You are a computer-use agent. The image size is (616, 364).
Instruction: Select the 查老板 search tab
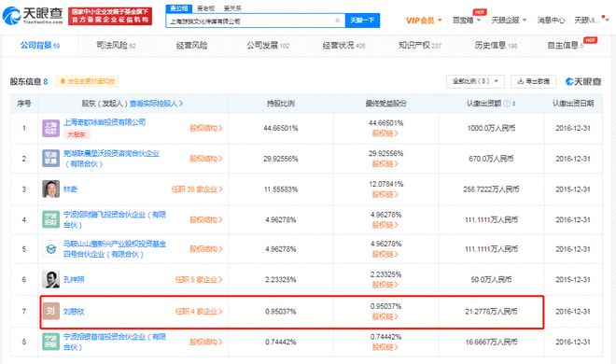click(x=206, y=8)
